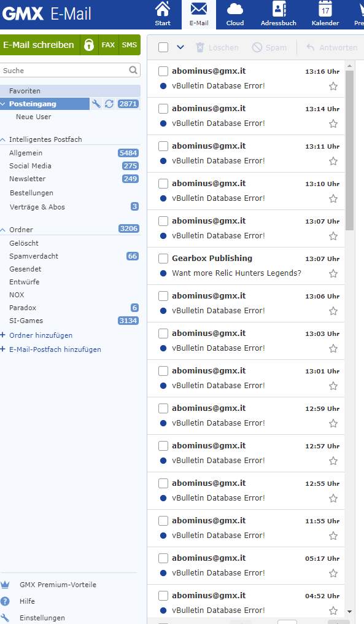The image size is (364, 624).
Task: Click the scrollbar up arrow
Action: [x=349, y=66]
